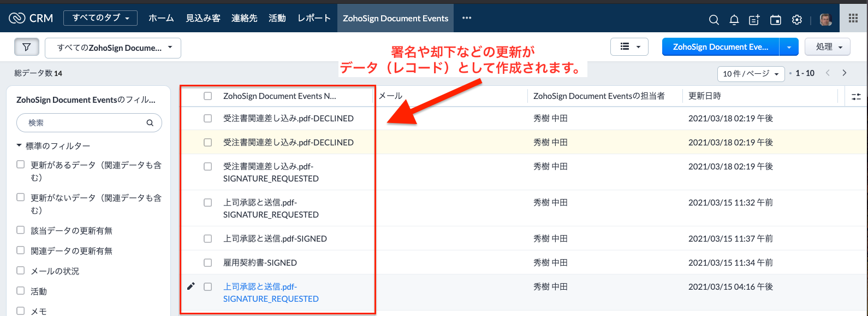Check 受注書関連差し込み.pdf-SIGNATURE_REQUESTED row checkbox
This screenshot has width=868, height=316.
click(207, 166)
